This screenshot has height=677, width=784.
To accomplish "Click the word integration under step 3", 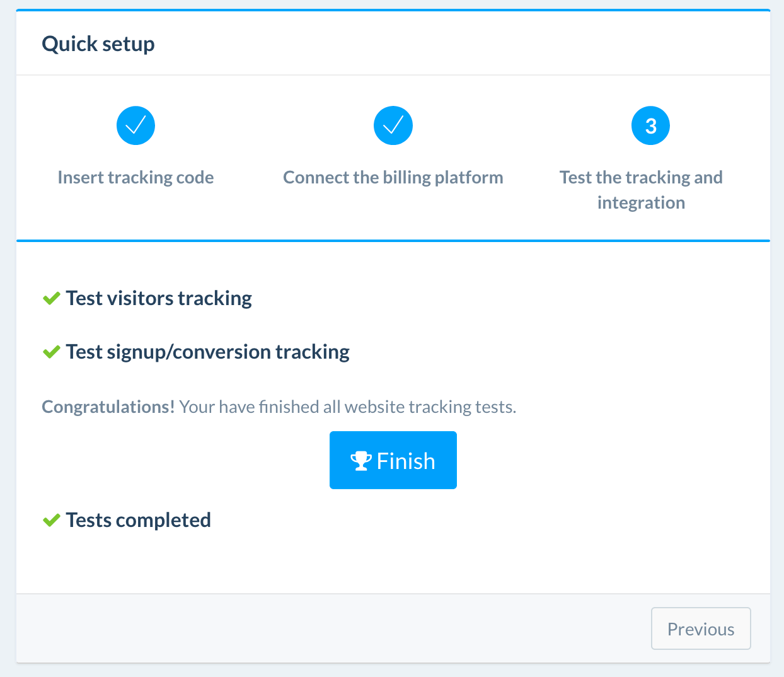I will click(641, 203).
